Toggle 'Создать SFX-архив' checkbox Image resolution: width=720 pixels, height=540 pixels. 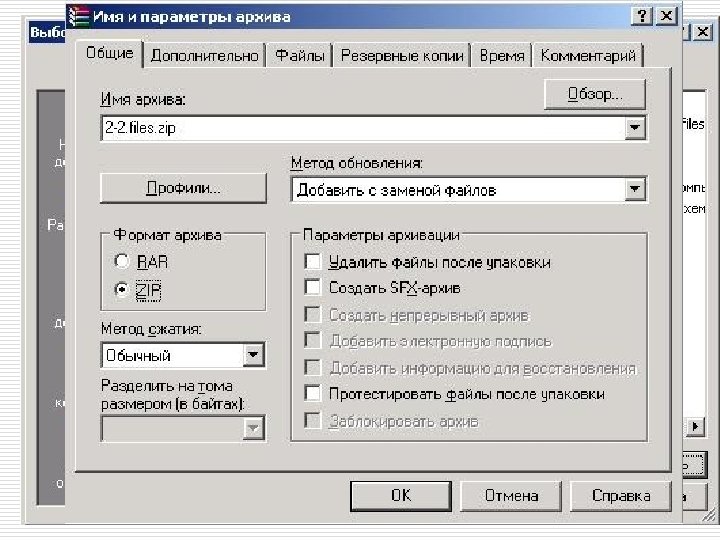(x=313, y=288)
